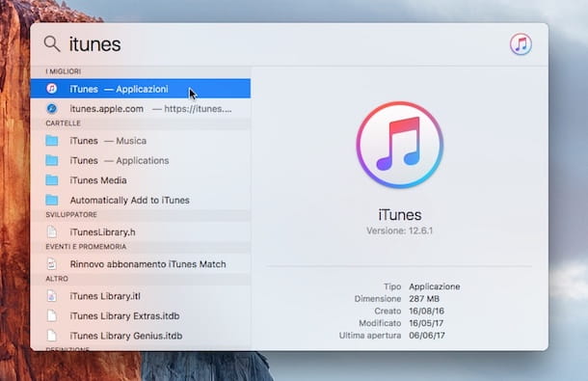This screenshot has width=588, height=381.
Task: Open the iTunes — Applicazioni result
Action: (x=140, y=89)
